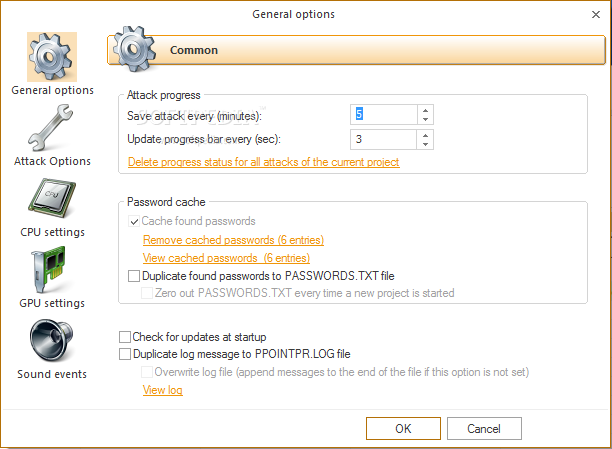Increase the save attack minutes value

point(426,111)
